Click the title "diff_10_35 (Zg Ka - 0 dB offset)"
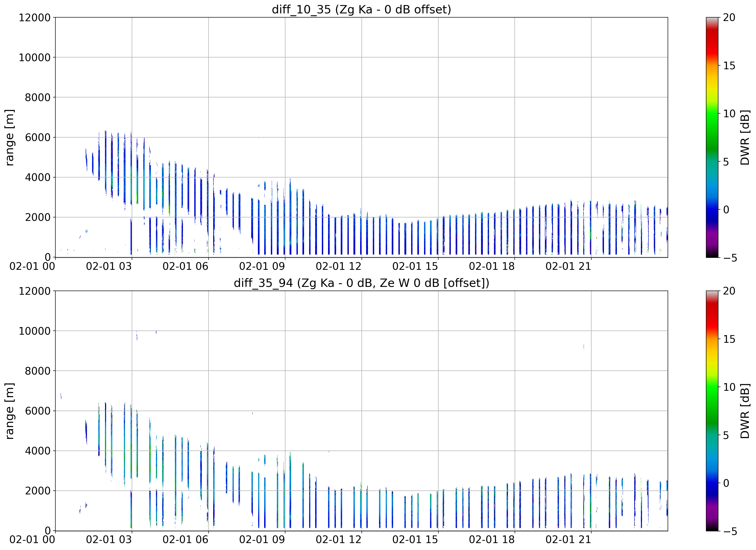Viewport: 756px width, 550px height. tap(361, 9)
